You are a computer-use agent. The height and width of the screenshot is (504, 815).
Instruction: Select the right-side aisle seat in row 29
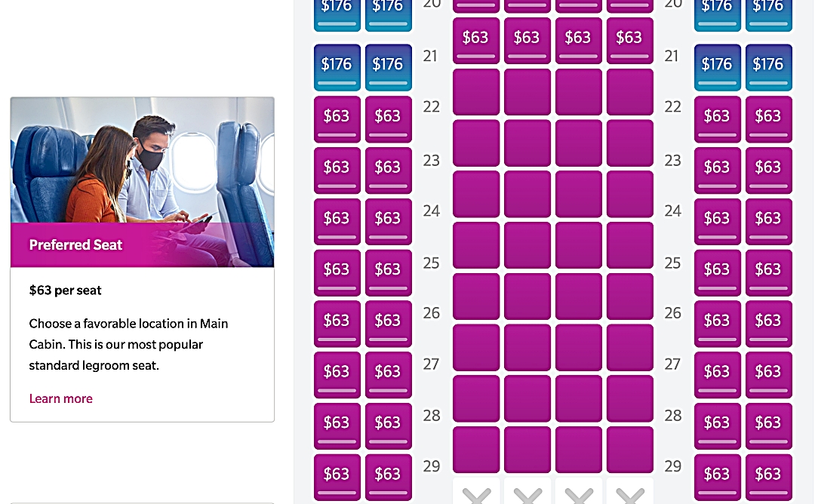pyautogui.click(x=717, y=477)
